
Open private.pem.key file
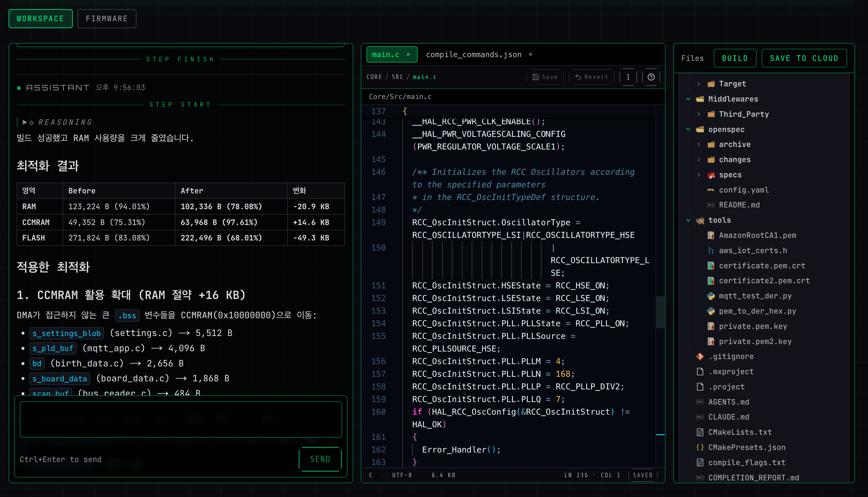[753, 326]
